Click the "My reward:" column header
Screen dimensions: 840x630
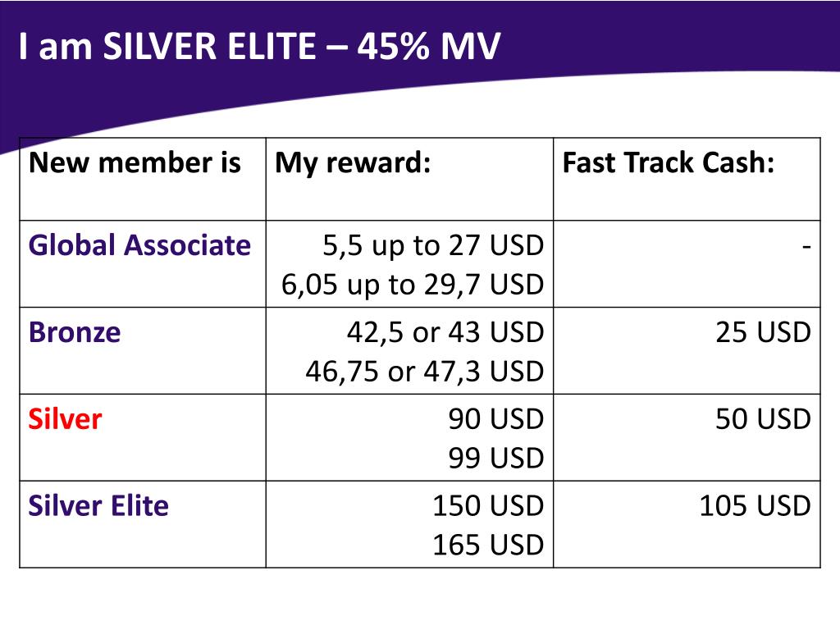353,163
